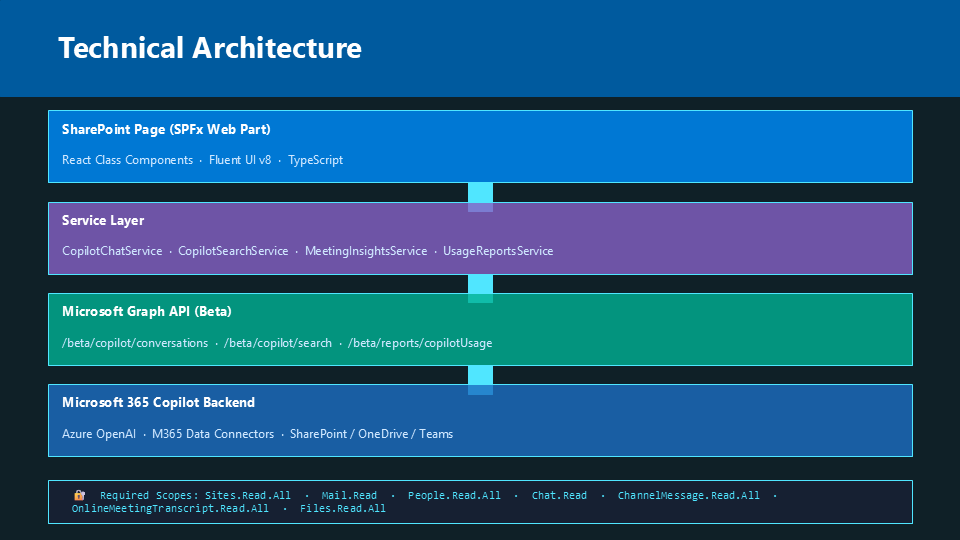The height and width of the screenshot is (540, 960).
Task: Click the OnlineMeetingTranscript.Read.All scope
Action: click(x=170, y=509)
